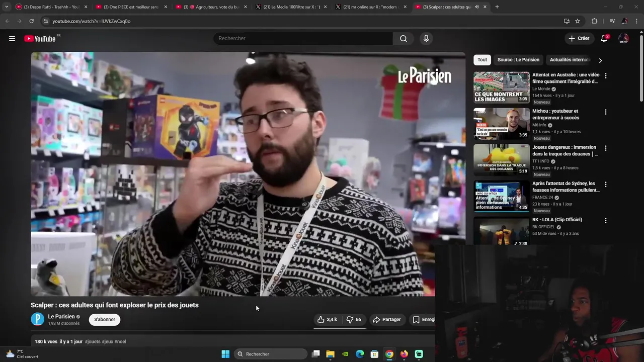Open NVIDIA app from taskbar
The image size is (644, 362).
(345, 354)
